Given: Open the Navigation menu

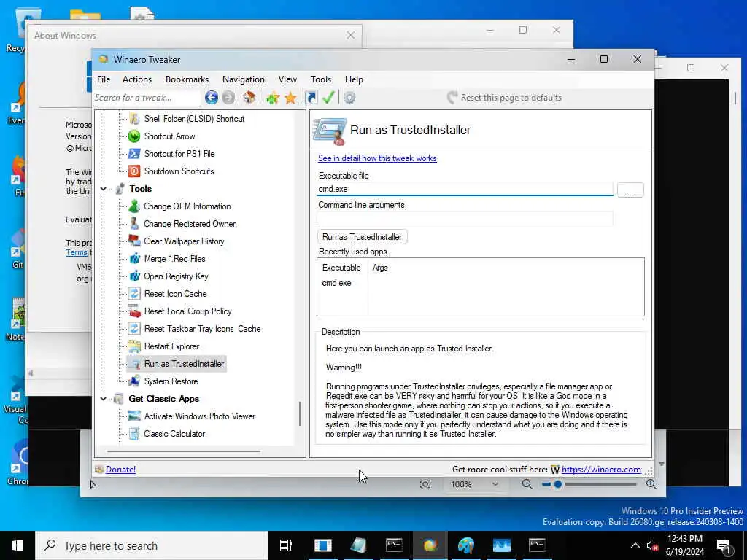Looking at the screenshot, I should click(x=244, y=79).
